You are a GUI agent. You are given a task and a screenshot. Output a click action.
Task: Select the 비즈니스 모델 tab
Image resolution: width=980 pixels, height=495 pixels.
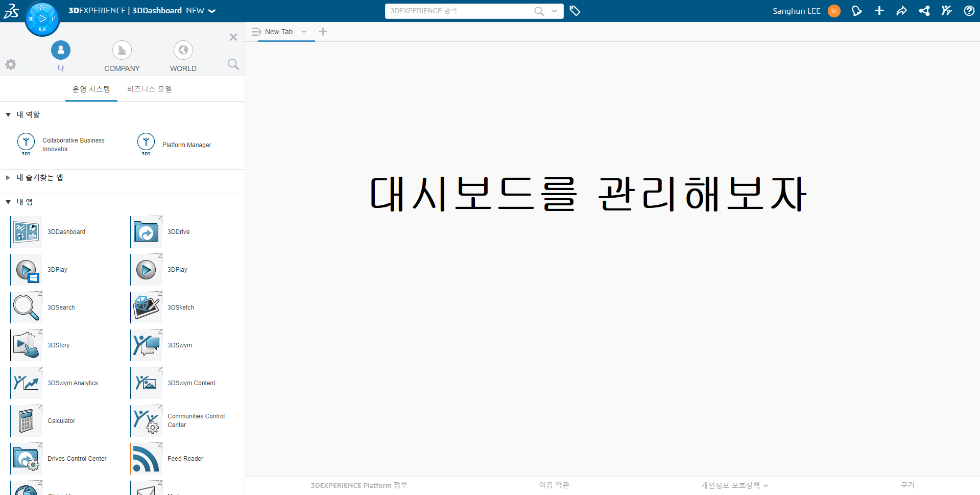(149, 89)
